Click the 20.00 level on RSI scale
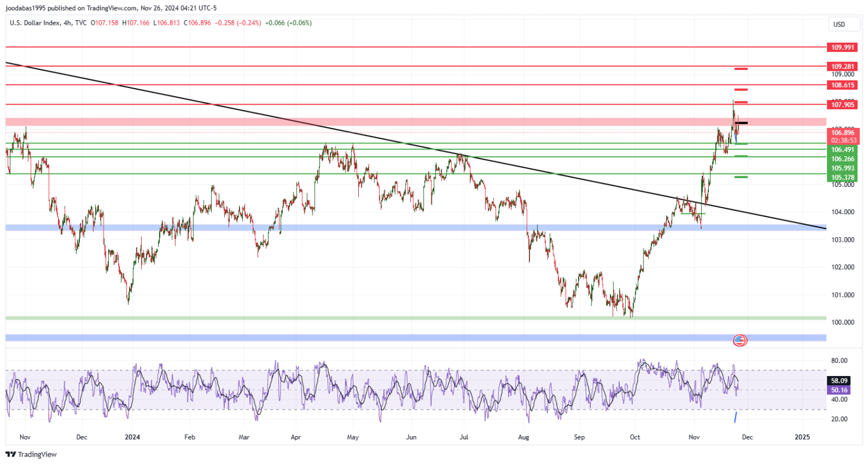Viewport: 868px width, 464px height. point(840,419)
